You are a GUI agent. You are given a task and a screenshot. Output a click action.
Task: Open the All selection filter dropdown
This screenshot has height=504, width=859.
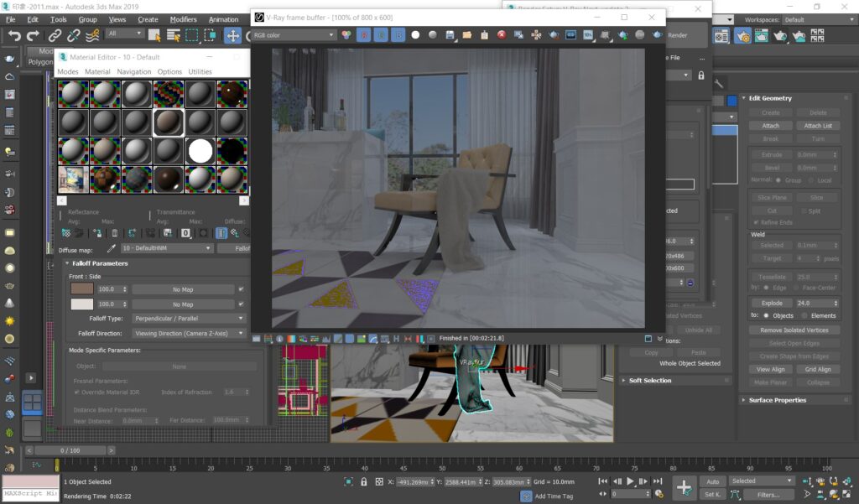click(124, 34)
